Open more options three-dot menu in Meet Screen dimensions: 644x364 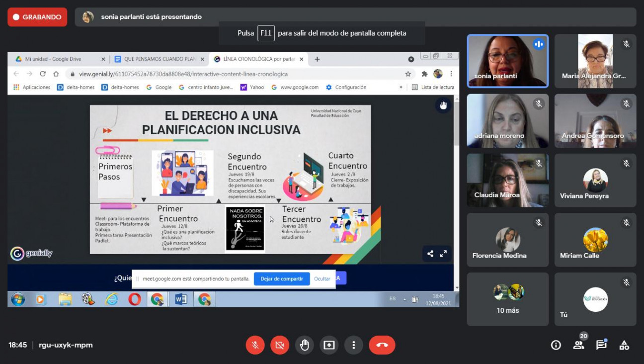pos(353,345)
